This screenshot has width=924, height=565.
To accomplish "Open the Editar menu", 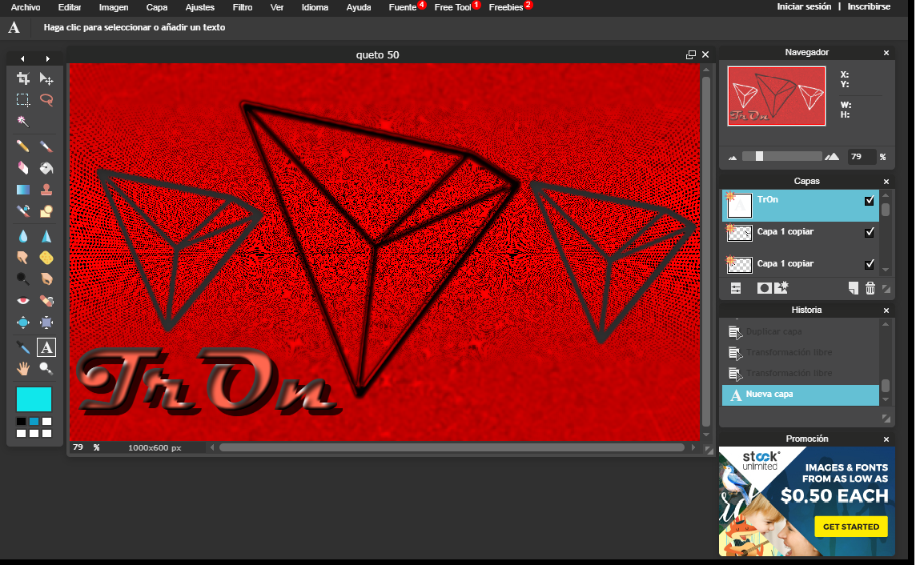I will (70, 7).
